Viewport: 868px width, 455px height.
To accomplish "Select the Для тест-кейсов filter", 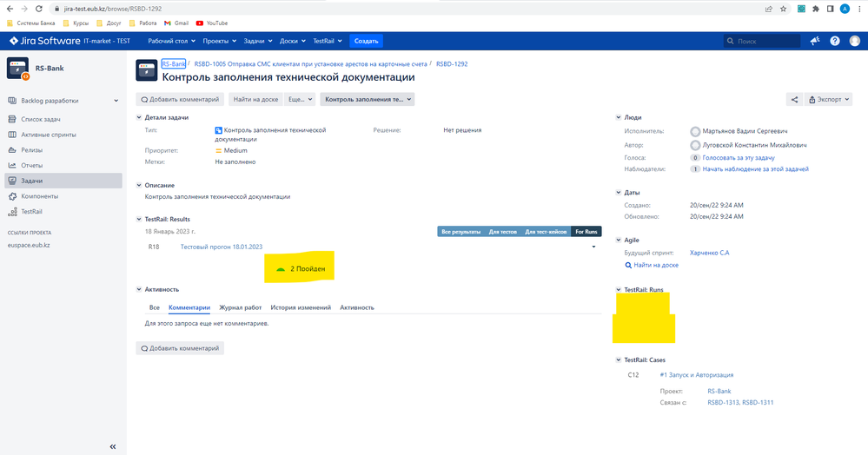I will coord(546,232).
